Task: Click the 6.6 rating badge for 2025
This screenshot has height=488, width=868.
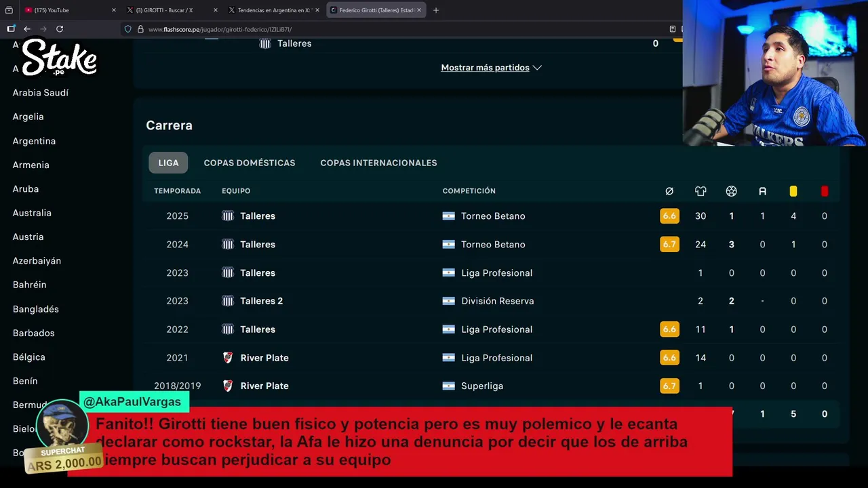Action: pos(669,216)
